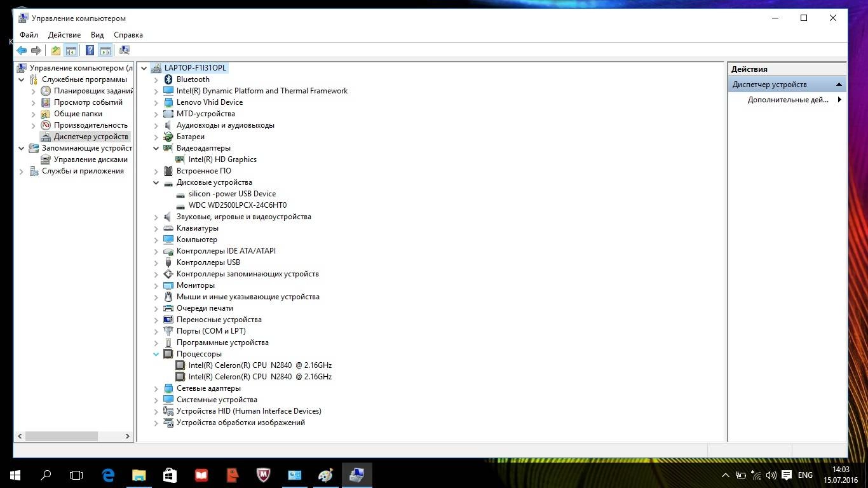Expand the Мониторы category

point(156,285)
